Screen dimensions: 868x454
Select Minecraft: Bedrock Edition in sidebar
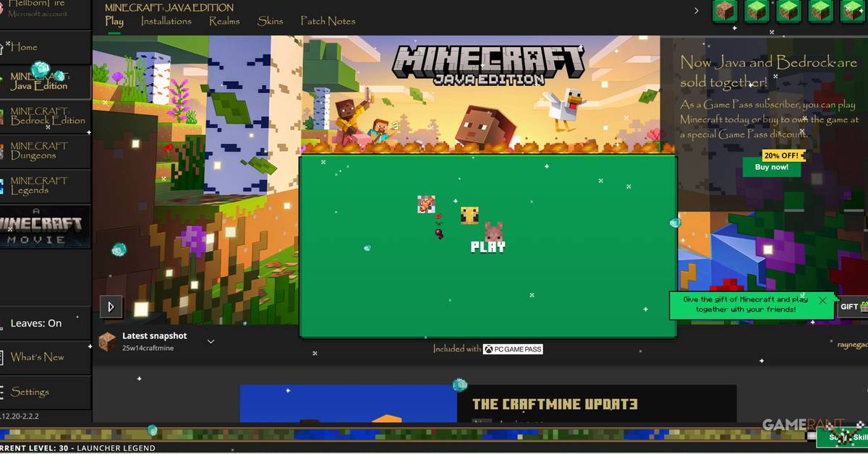[x=46, y=116]
